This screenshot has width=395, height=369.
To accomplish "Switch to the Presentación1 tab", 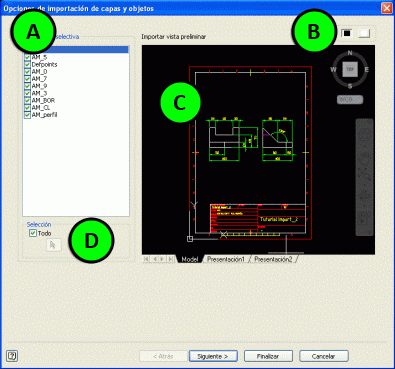I will 226,259.
